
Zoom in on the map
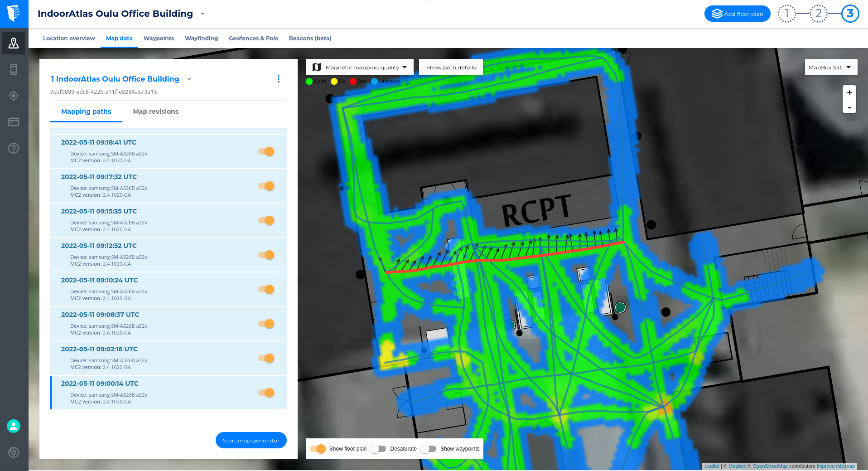849,92
